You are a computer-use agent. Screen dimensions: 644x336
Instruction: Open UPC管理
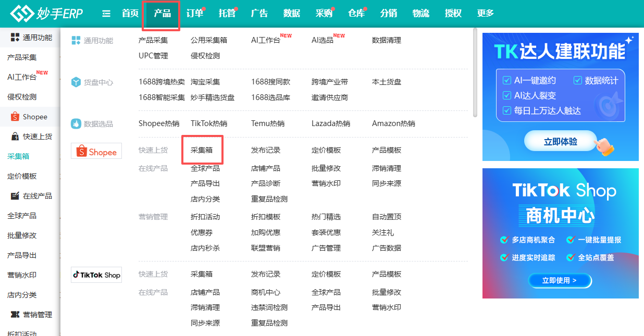pyautogui.click(x=153, y=56)
